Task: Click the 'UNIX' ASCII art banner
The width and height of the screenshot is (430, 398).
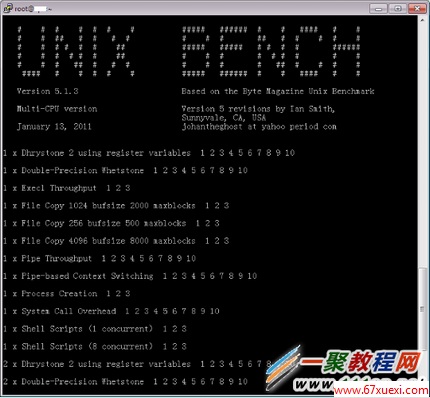Action: pyautogui.click(x=76, y=52)
